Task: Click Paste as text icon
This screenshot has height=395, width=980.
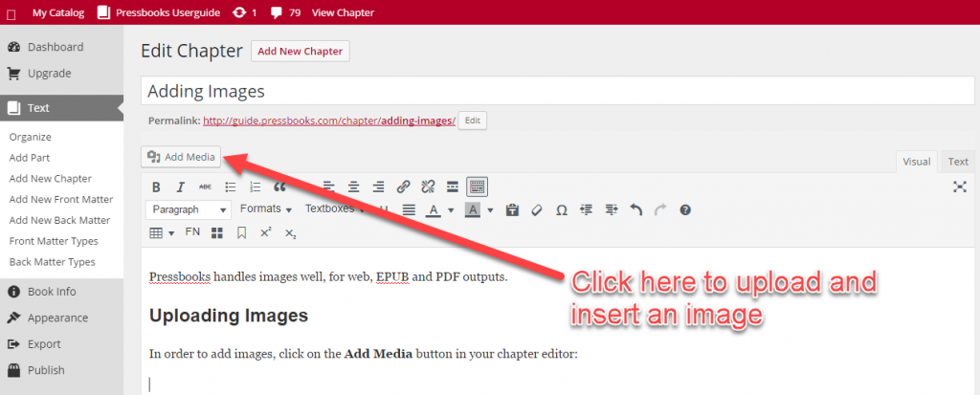Action: pyautogui.click(x=513, y=210)
